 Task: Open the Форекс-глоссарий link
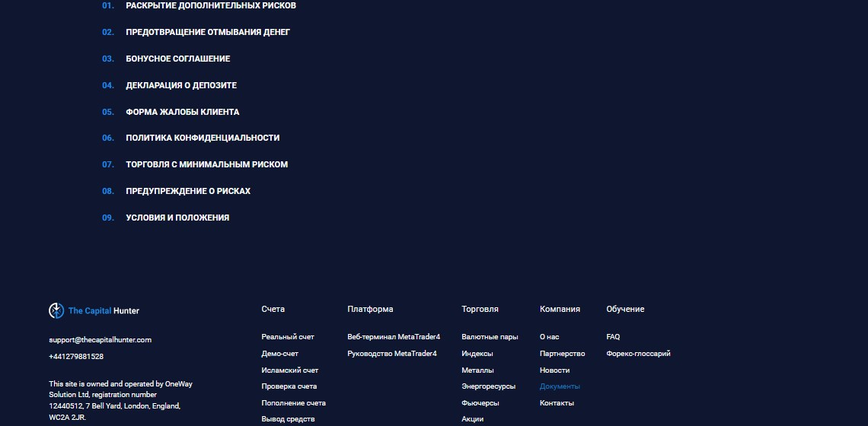tap(638, 353)
